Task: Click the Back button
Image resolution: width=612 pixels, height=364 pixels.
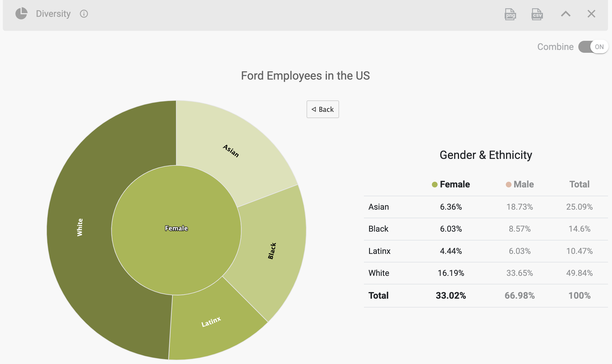Action: [x=323, y=109]
